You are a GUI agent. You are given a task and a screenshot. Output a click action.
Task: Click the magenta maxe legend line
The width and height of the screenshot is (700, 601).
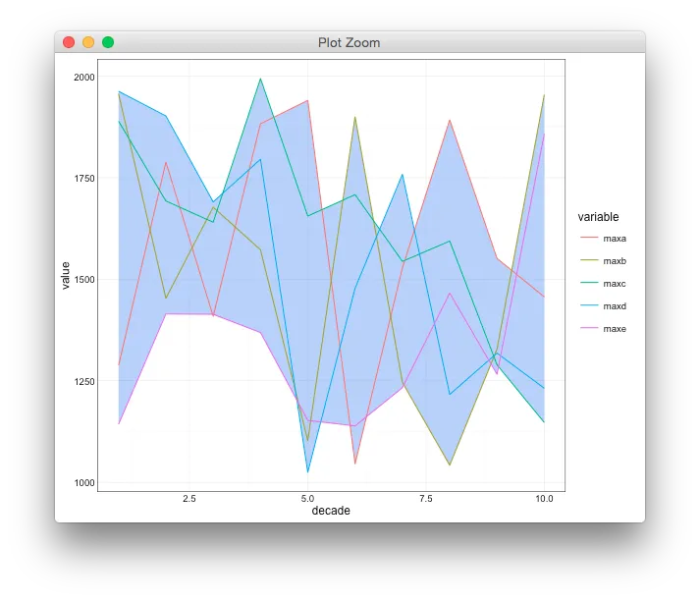(589, 328)
